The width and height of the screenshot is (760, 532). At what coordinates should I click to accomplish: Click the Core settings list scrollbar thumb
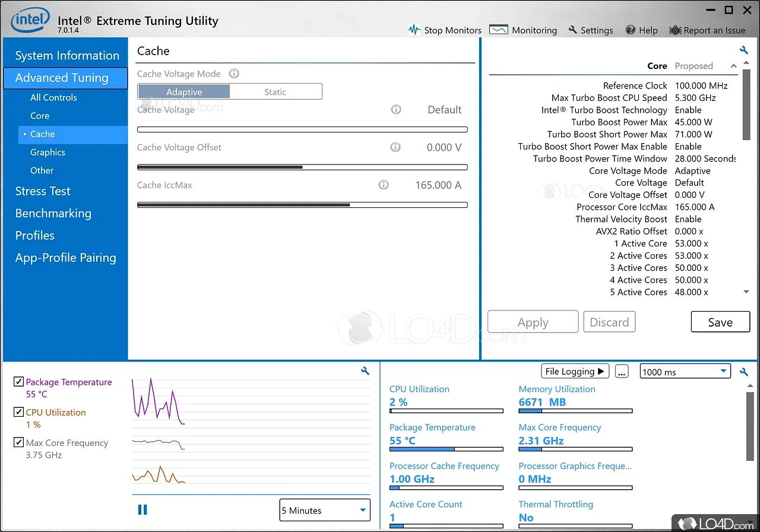(746, 106)
